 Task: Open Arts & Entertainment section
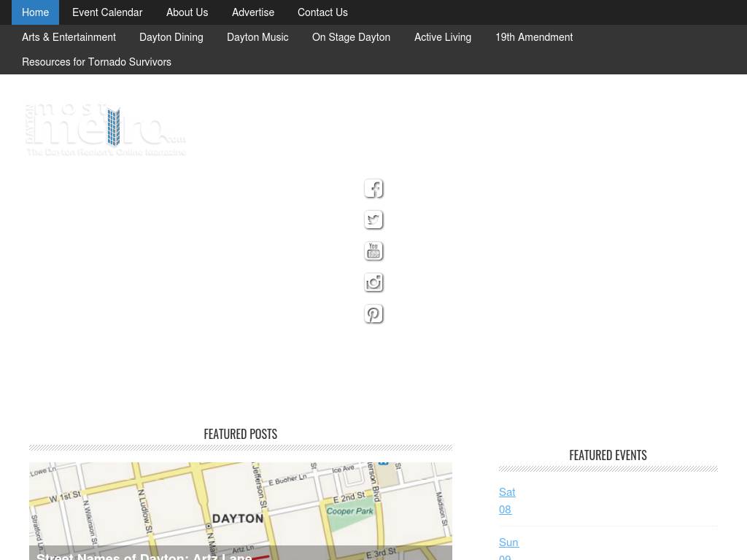pos(69,37)
